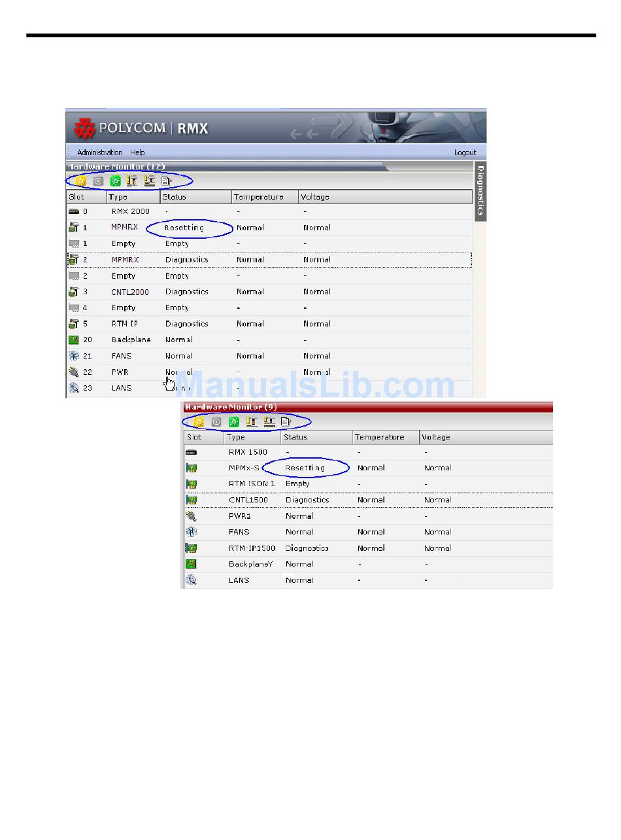Viewport: 621px width, 840px height.
Task: Open the Help menu
Action: coord(137,152)
